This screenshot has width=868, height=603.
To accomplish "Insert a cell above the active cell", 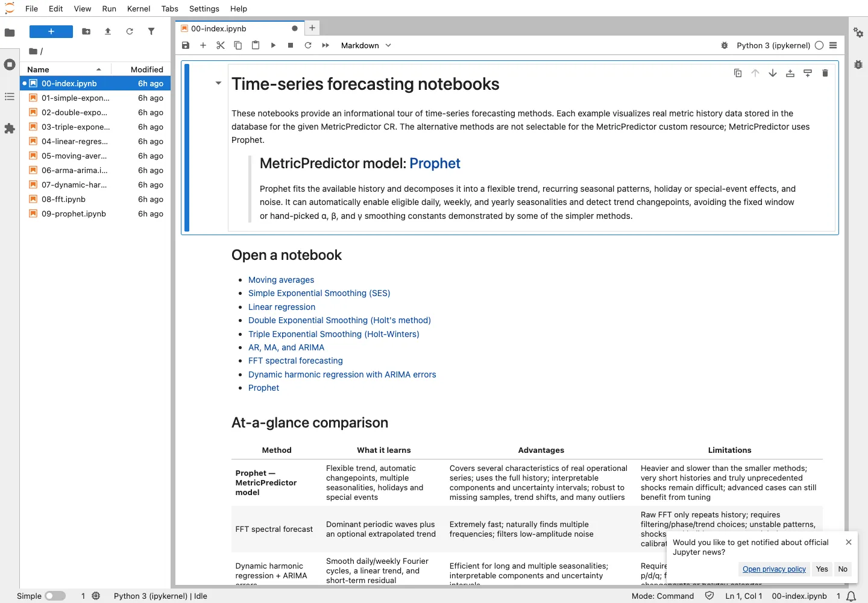I will click(790, 73).
